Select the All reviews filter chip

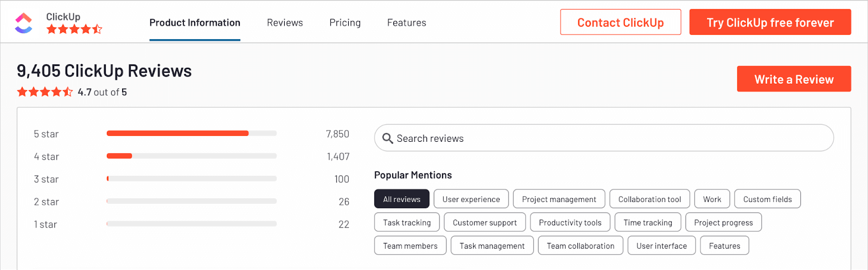[x=402, y=199]
